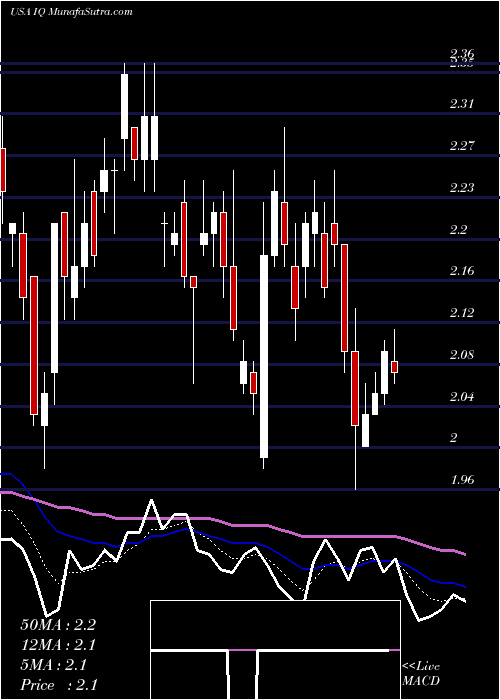Click the 2.23 price axis label
Viewport: 500px width, 700px height.
point(461,188)
